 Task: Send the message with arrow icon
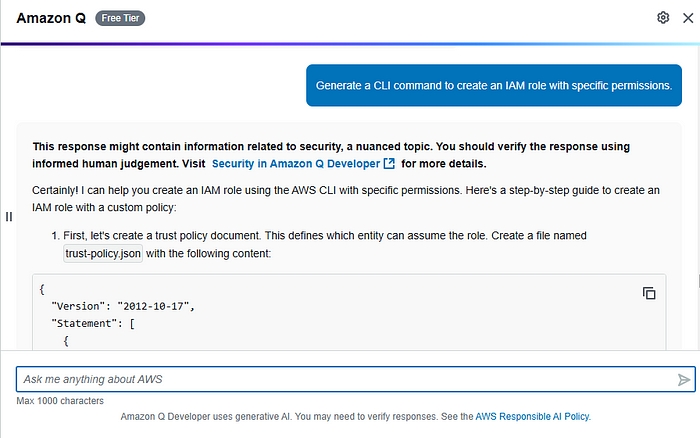click(684, 380)
